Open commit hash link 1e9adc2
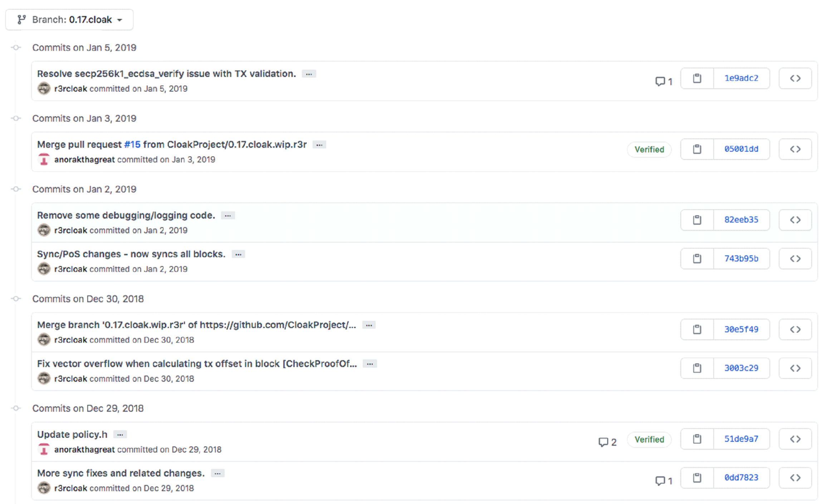This screenshot has height=504, width=831. click(741, 78)
